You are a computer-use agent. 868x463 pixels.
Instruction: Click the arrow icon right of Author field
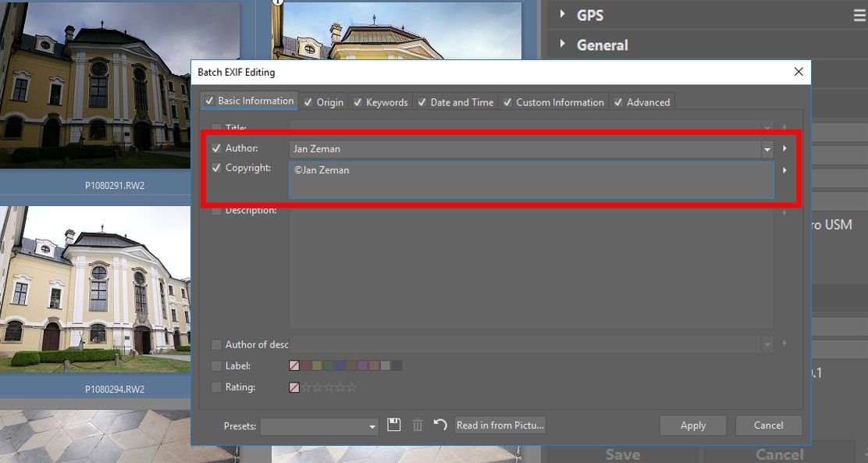784,148
